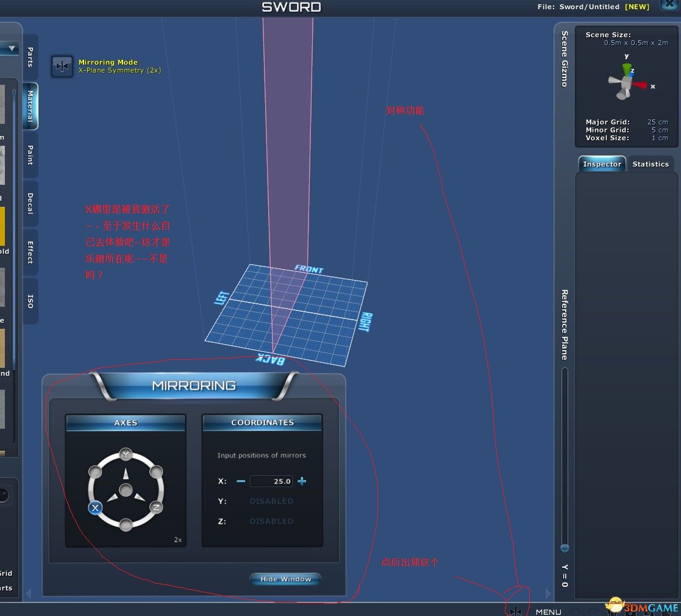
Task: Select the Material tab
Action: click(x=30, y=106)
